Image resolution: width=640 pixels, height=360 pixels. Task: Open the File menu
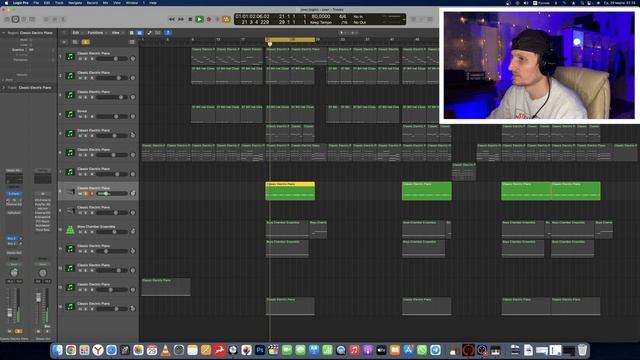(x=36, y=3)
